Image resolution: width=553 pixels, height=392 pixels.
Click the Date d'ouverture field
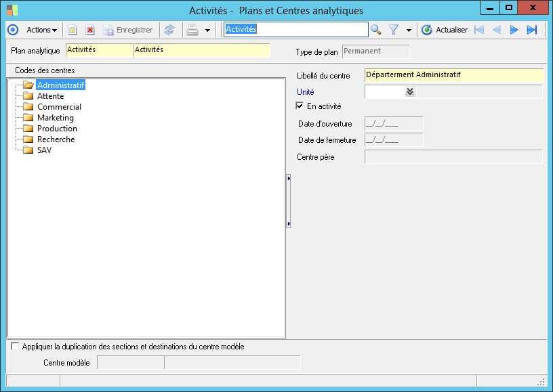[394, 123]
